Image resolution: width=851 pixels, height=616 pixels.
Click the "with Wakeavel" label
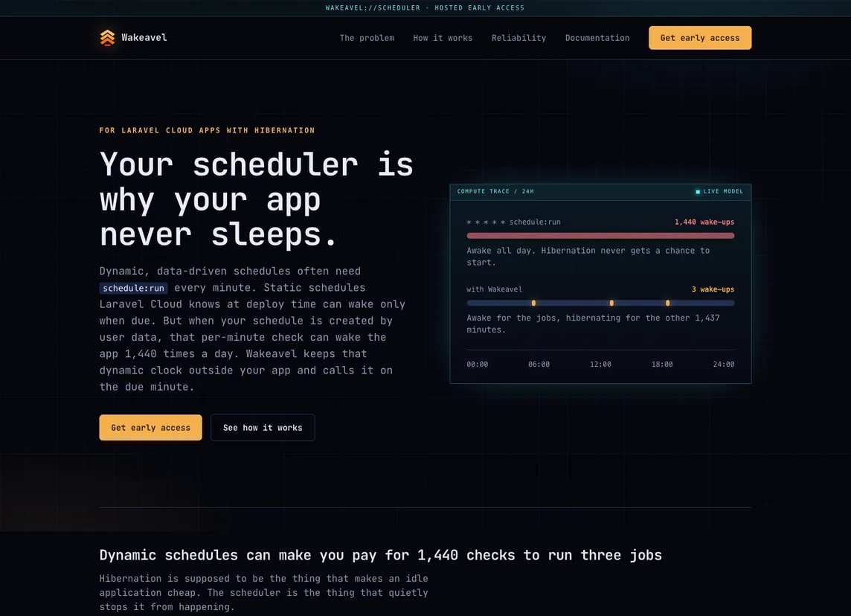pos(495,289)
